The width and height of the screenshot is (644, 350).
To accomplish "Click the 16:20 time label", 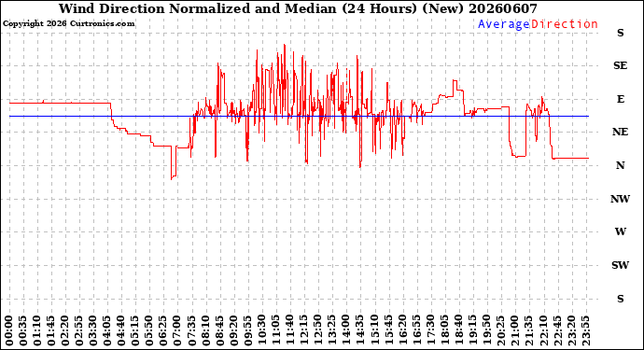I will point(402,330).
